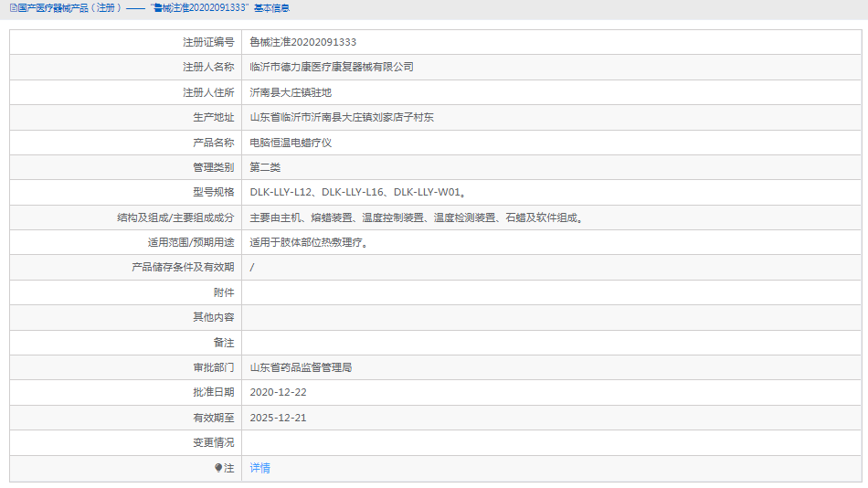
Task: Click the 备注 label
Action: (x=224, y=343)
